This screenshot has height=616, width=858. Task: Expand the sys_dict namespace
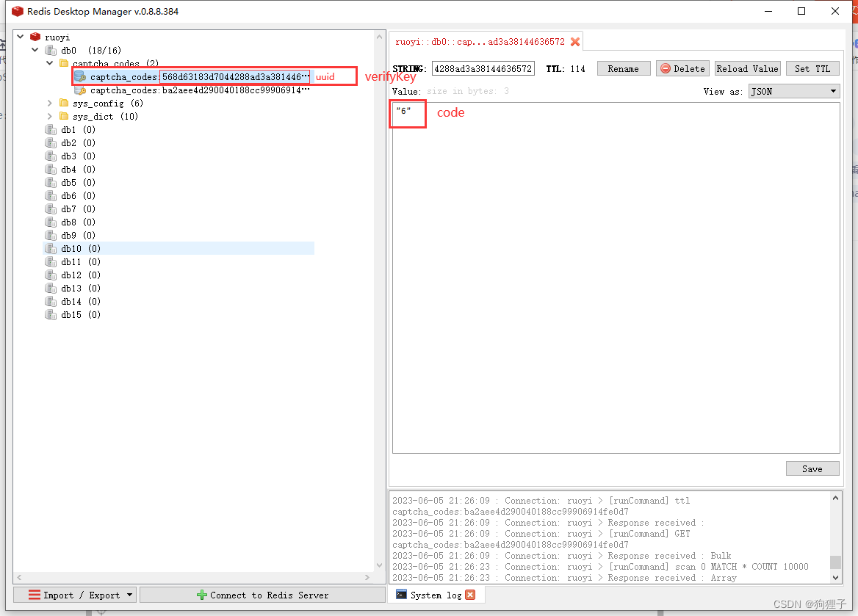(x=49, y=116)
